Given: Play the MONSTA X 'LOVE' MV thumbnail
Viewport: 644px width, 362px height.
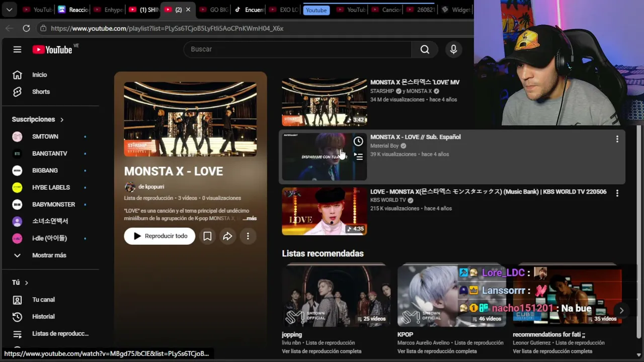Looking at the screenshot, I should [x=325, y=102].
